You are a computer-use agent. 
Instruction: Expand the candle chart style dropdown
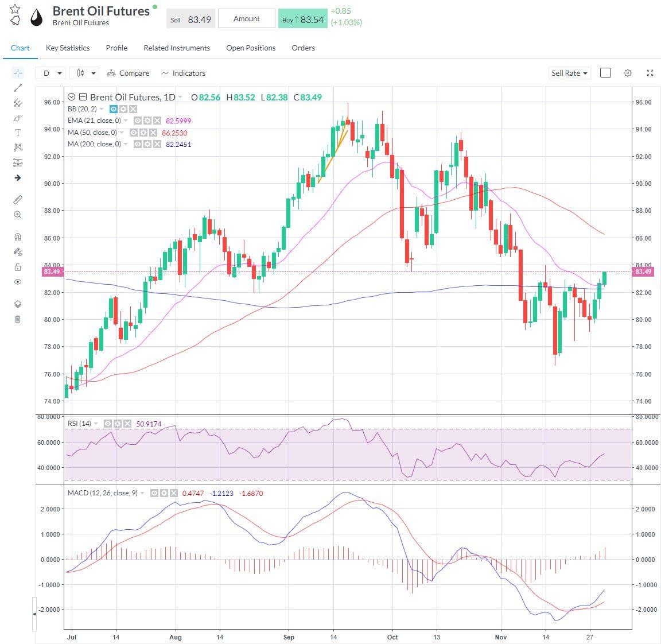pyautogui.click(x=84, y=73)
